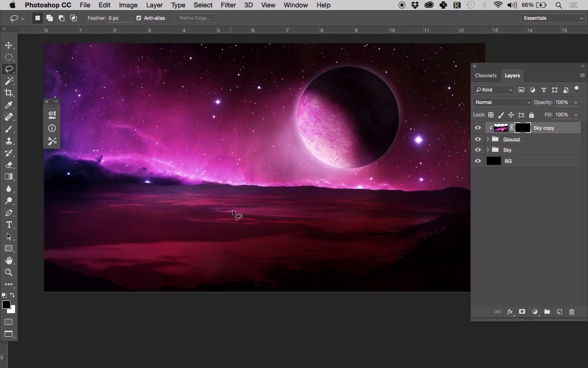Open the Select menu

pyautogui.click(x=203, y=5)
